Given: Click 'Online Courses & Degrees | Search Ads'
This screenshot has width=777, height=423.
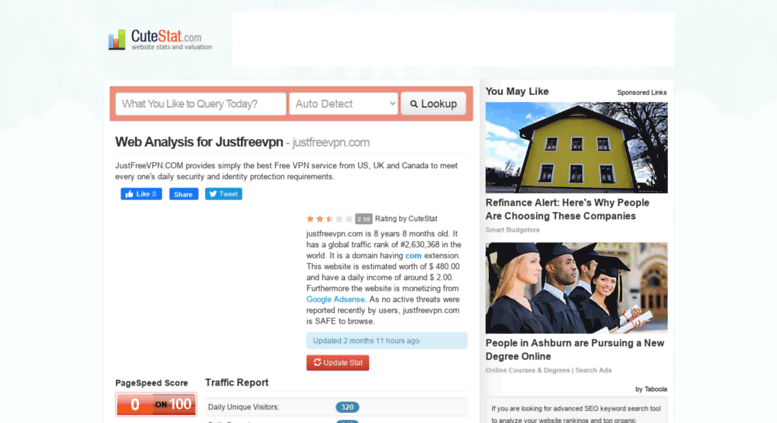Looking at the screenshot, I should pyautogui.click(x=549, y=370).
